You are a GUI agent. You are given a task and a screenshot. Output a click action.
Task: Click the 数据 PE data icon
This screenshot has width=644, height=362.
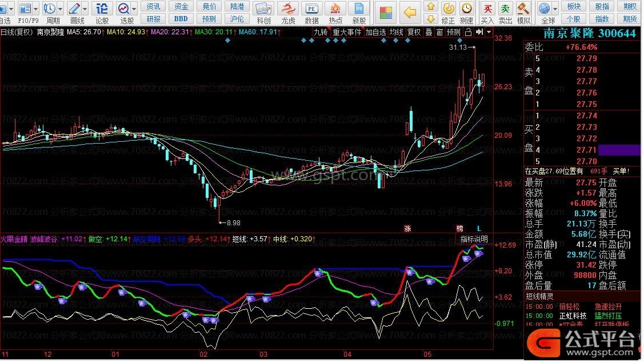[312, 9]
